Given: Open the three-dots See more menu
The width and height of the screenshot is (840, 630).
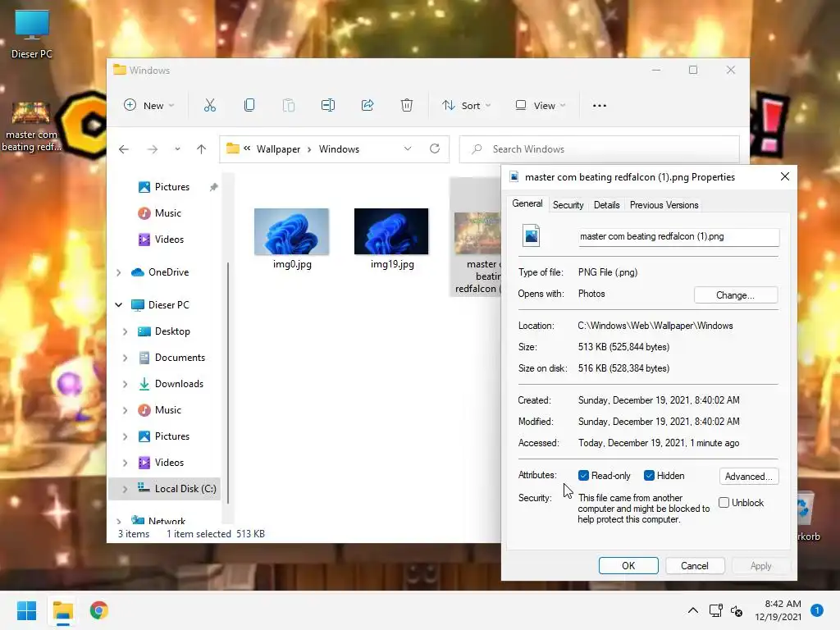Looking at the screenshot, I should [x=600, y=106].
